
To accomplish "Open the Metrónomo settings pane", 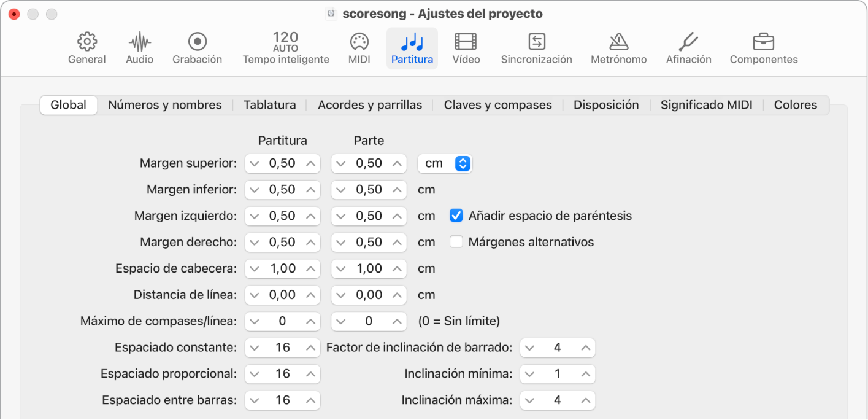I will click(x=618, y=49).
